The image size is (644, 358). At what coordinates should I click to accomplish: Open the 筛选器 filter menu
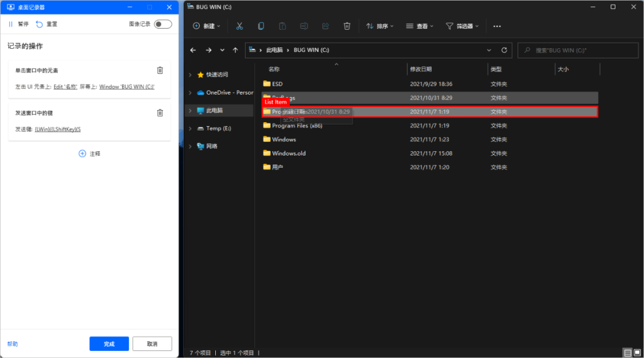[x=462, y=26]
